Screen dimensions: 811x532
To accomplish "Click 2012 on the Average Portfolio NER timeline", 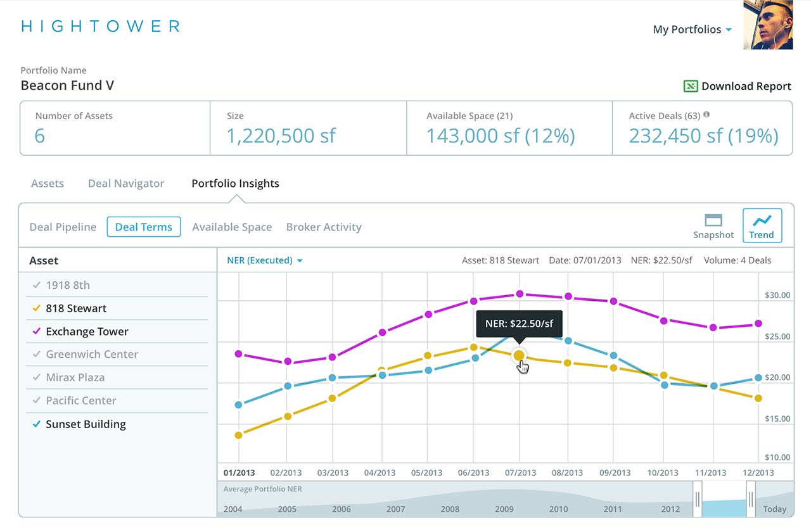I will click(x=669, y=509).
